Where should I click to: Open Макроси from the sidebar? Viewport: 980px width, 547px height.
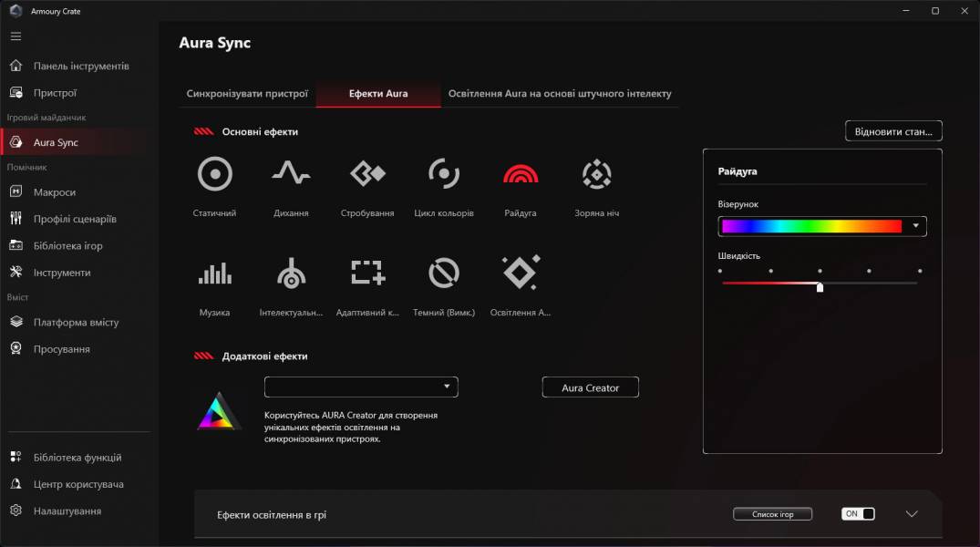point(57,191)
